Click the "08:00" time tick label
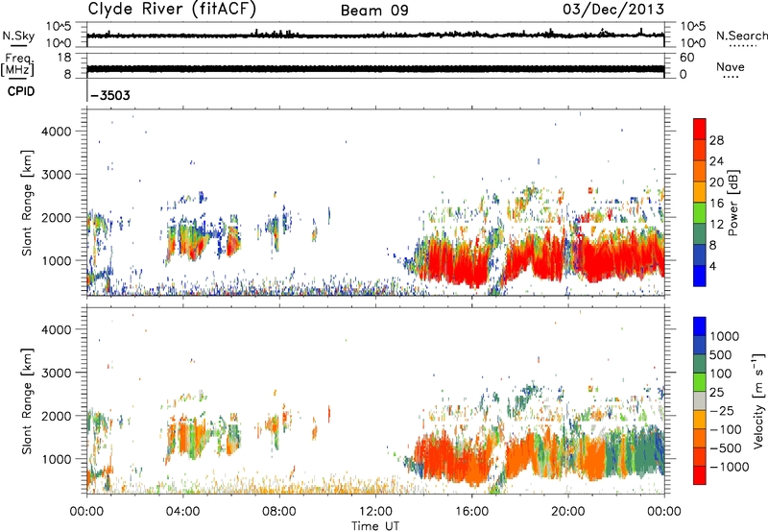768x532 pixels. coord(278,512)
